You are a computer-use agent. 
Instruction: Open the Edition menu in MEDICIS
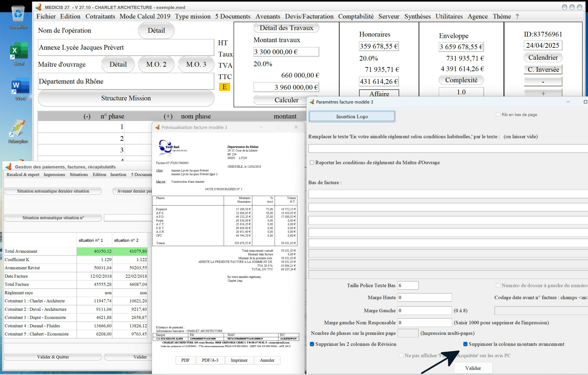pyautogui.click(x=70, y=16)
